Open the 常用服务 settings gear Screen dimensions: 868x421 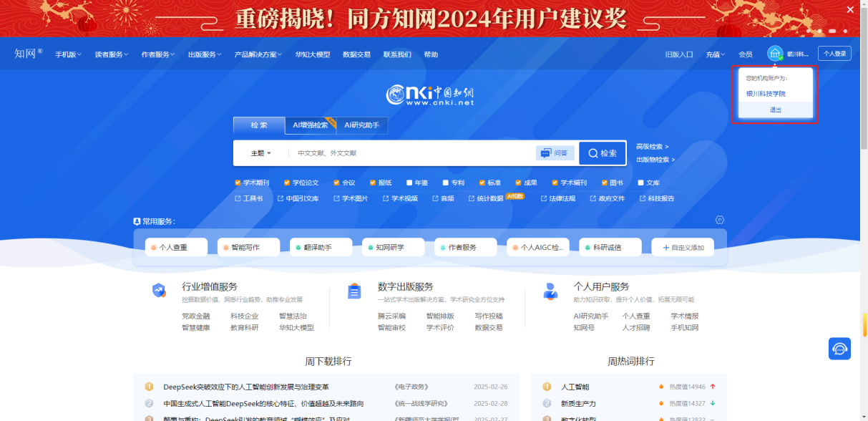[720, 220]
